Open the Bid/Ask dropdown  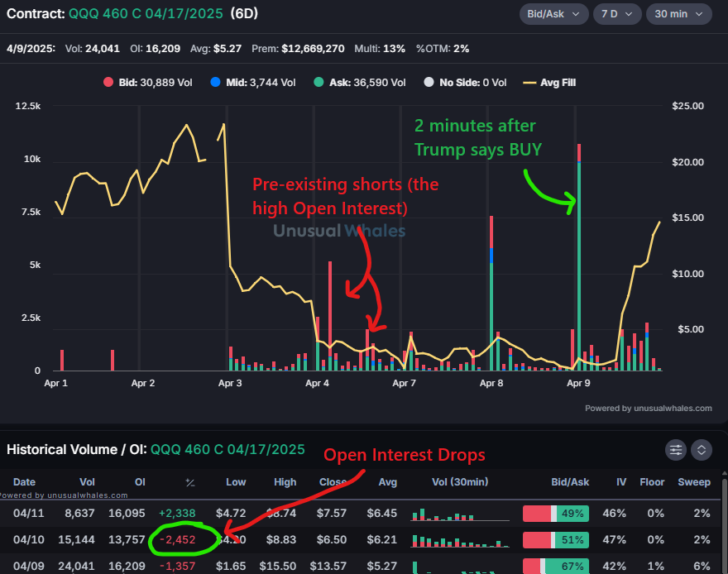point(553,14)
